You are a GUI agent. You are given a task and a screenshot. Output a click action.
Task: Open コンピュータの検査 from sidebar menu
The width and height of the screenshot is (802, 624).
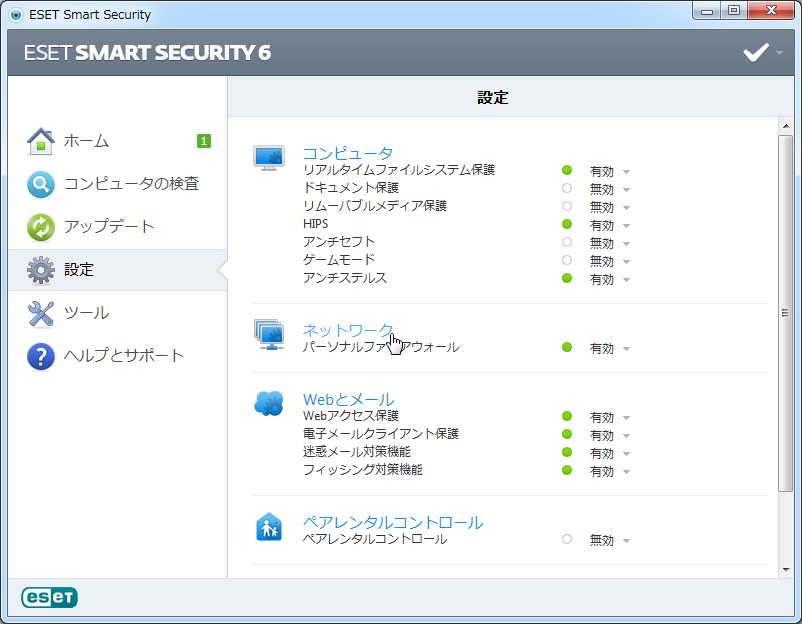point(131,184)
